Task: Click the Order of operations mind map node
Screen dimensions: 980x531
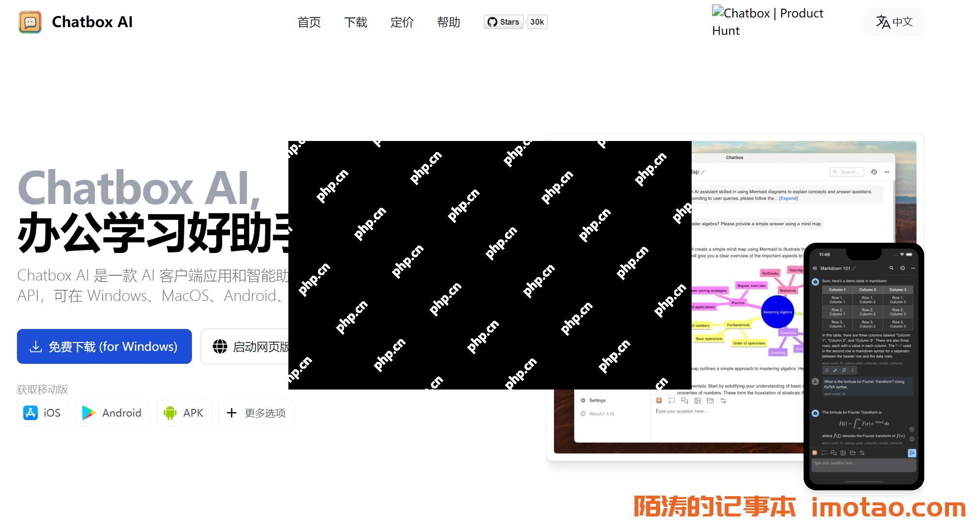Action: [749, 343]
